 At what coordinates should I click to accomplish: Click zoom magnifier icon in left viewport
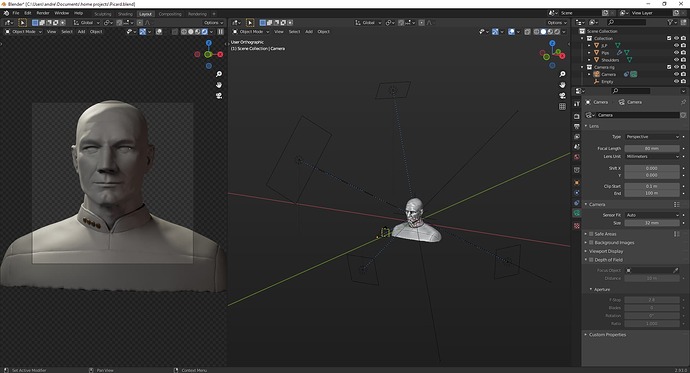pos(219,74)
